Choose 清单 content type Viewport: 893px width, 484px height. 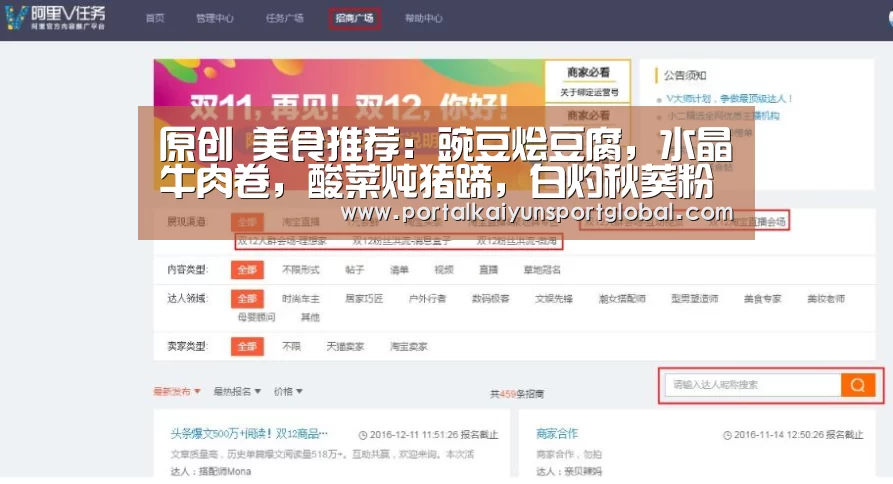(399, 270)
